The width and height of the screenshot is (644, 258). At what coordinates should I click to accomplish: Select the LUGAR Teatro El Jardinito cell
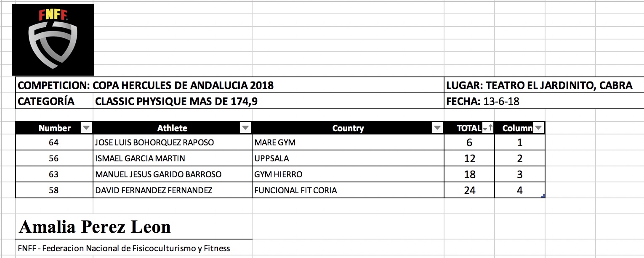(539, 86)
